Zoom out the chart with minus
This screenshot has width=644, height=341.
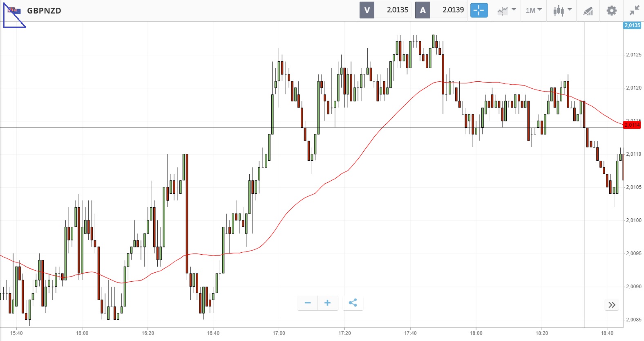point(308,303)
